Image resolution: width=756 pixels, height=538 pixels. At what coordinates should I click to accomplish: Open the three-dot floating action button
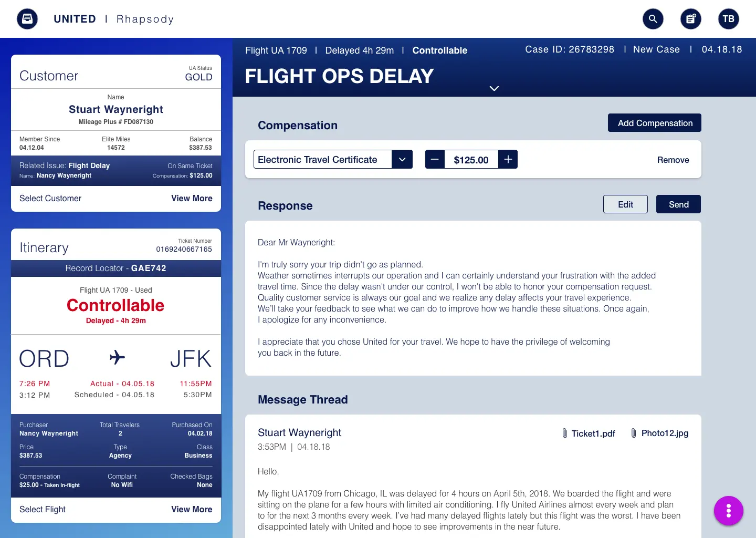coord(729,511)
